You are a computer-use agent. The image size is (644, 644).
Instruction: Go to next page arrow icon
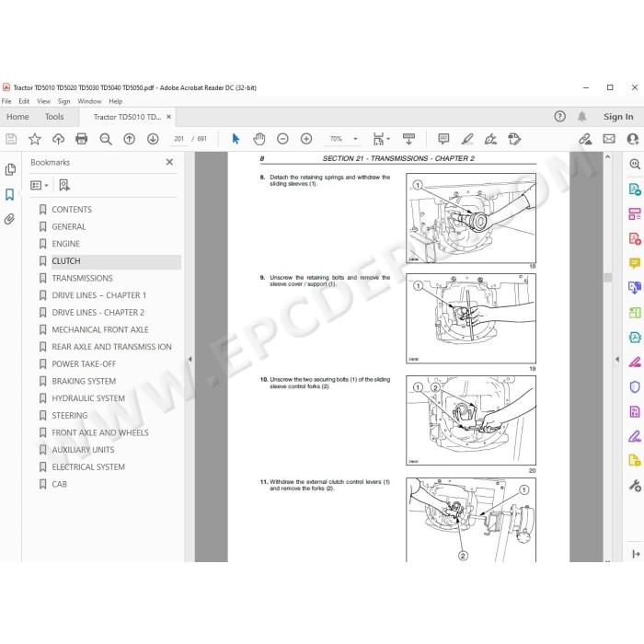153,139
